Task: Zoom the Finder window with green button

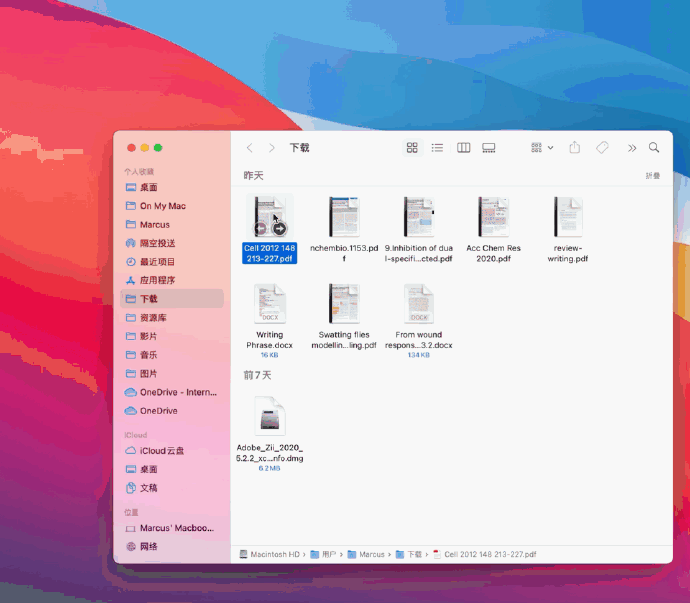Action: coord(158,148)
